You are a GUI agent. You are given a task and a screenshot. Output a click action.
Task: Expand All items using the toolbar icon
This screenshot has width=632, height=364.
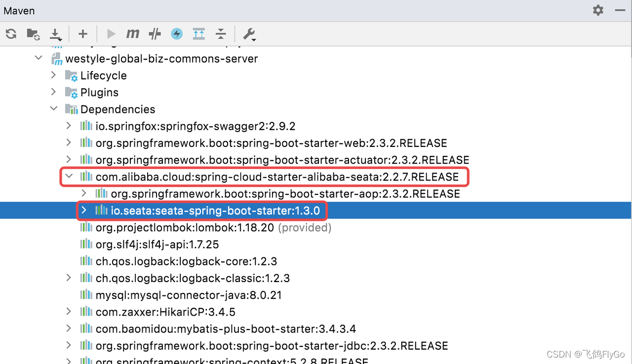coord(198,34)
